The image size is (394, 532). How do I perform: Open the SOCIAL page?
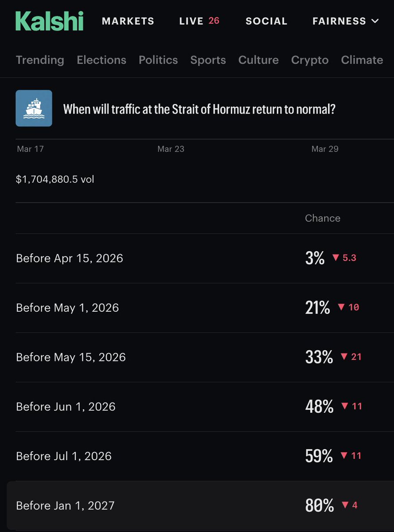tap(266, 21)
